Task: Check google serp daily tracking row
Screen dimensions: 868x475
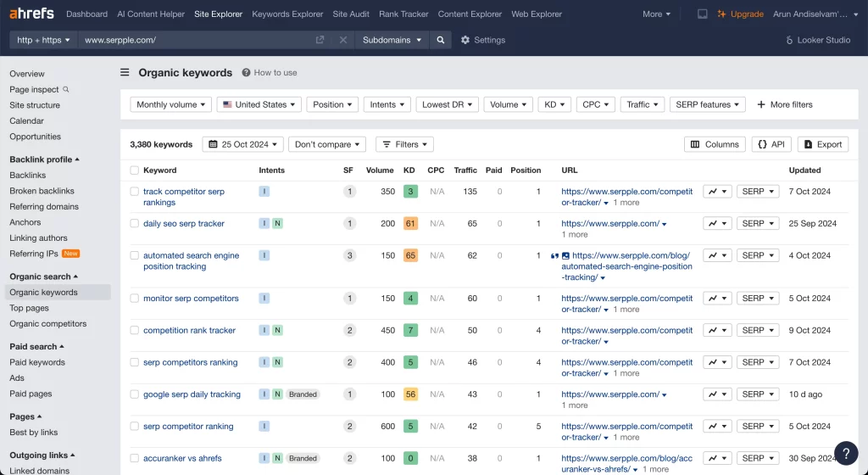Action: [134, 394]
